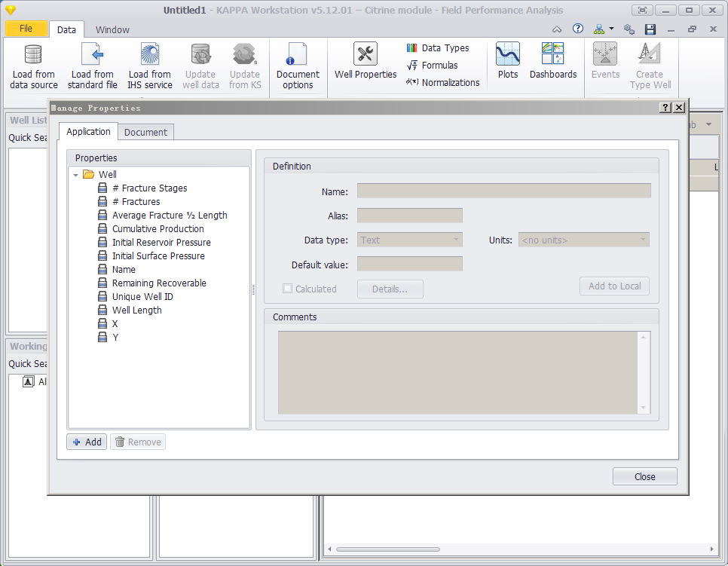Select the X property
The height and width of the screenshot is (566, 728).
115,323
